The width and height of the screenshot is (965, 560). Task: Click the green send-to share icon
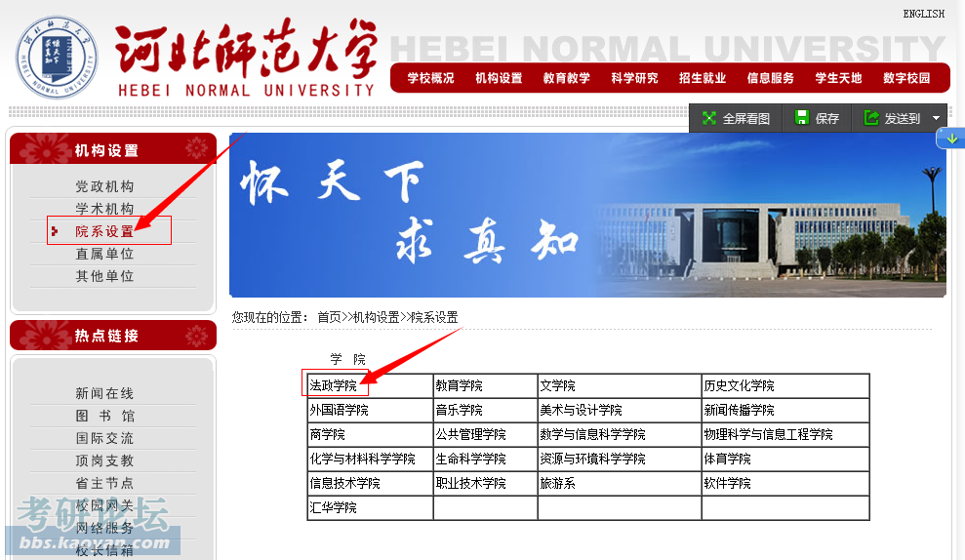(x=871, y=117)
